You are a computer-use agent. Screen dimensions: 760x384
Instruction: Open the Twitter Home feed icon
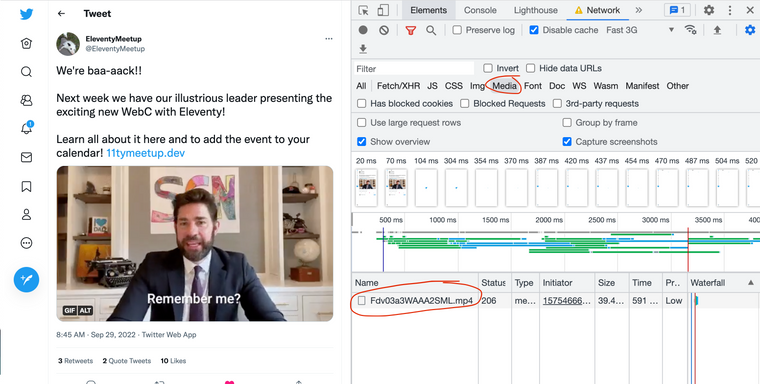click(x=26, y=44)
